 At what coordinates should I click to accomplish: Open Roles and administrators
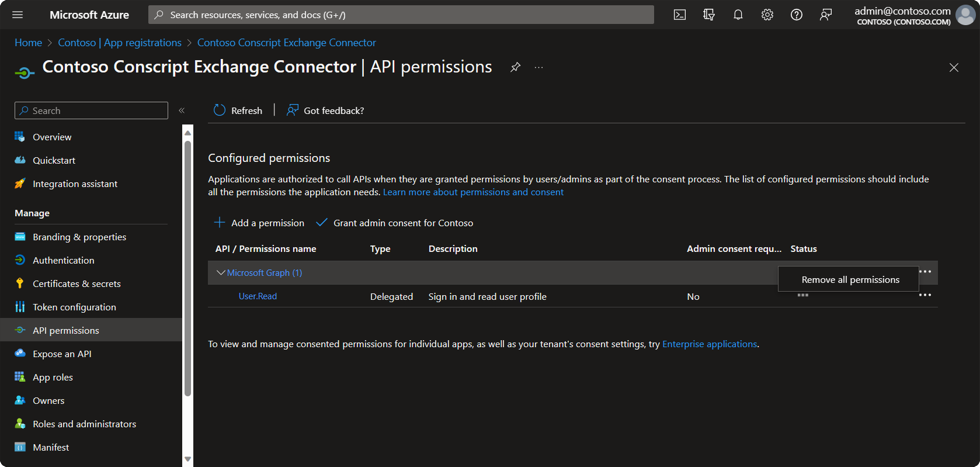84,424
